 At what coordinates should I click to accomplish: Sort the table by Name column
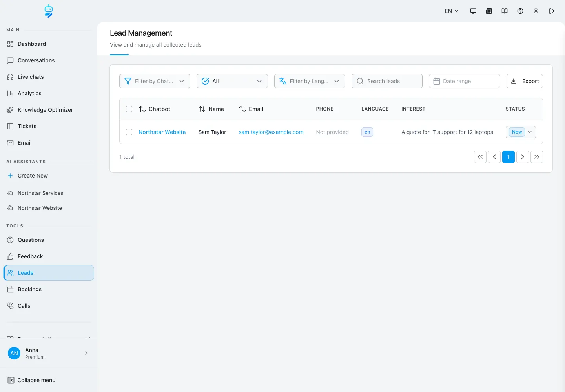pyautogui.click(x=211, y=109)
